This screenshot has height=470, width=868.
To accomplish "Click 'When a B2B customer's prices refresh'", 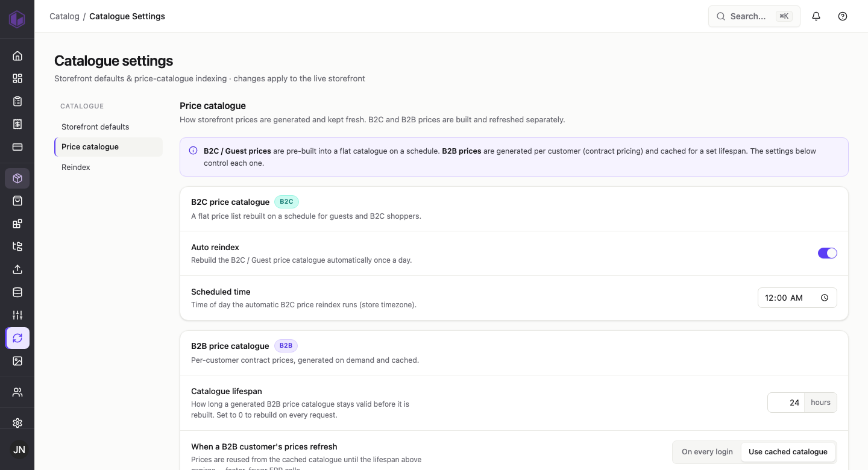I will pyautogui.click(x=264, y=446).
